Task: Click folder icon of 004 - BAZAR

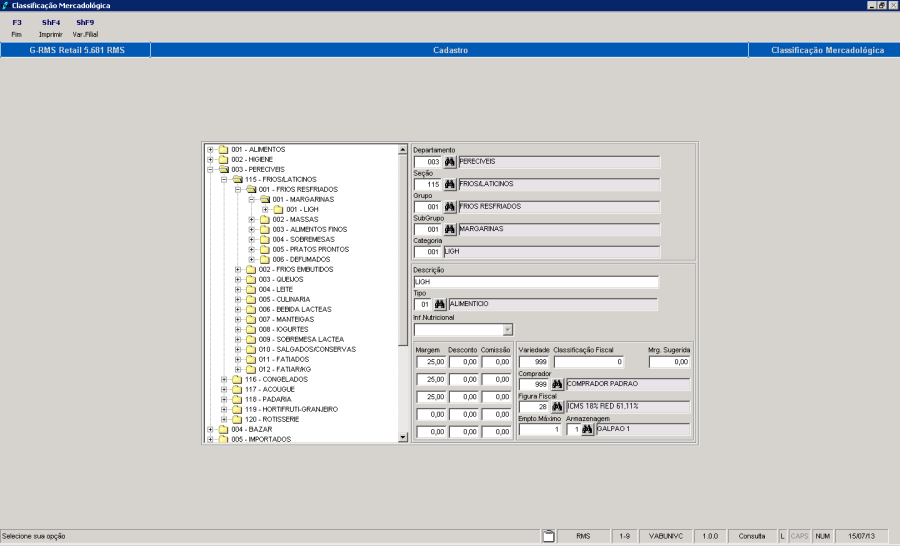Action: [223, 429]
